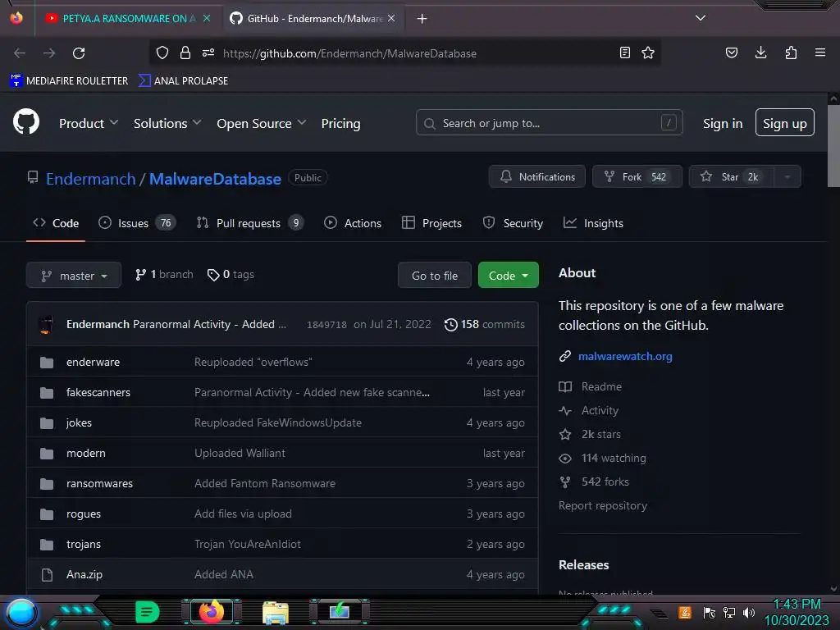Screen dimensions: 840x630
Task: Open the site permissions icon in address bar
Action: click(208, 52)
